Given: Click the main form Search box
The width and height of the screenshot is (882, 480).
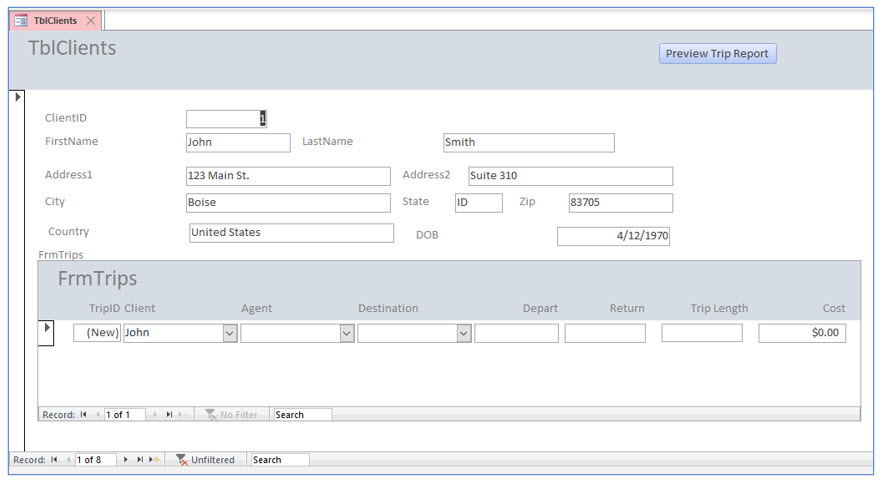Looking at the screenshot, I should point(280,460).
